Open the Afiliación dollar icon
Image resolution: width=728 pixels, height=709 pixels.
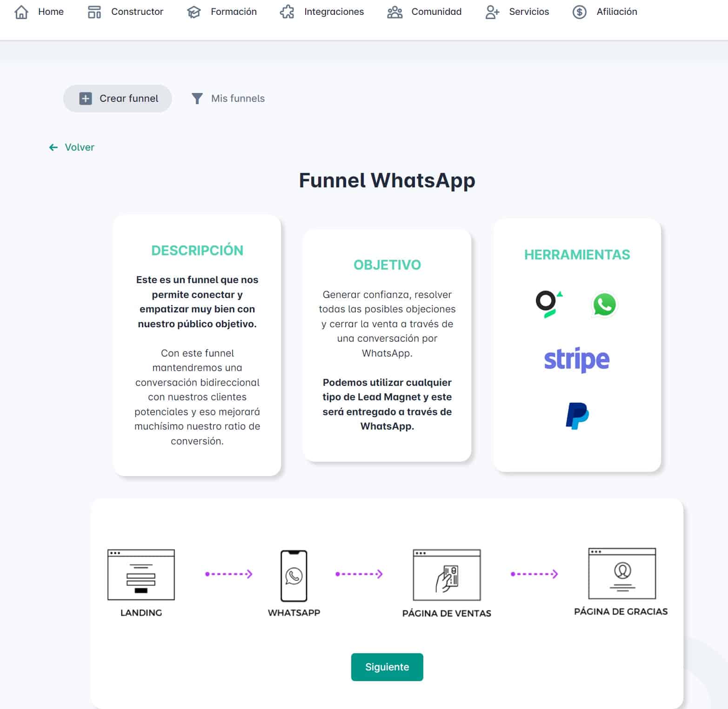[579, 12]
